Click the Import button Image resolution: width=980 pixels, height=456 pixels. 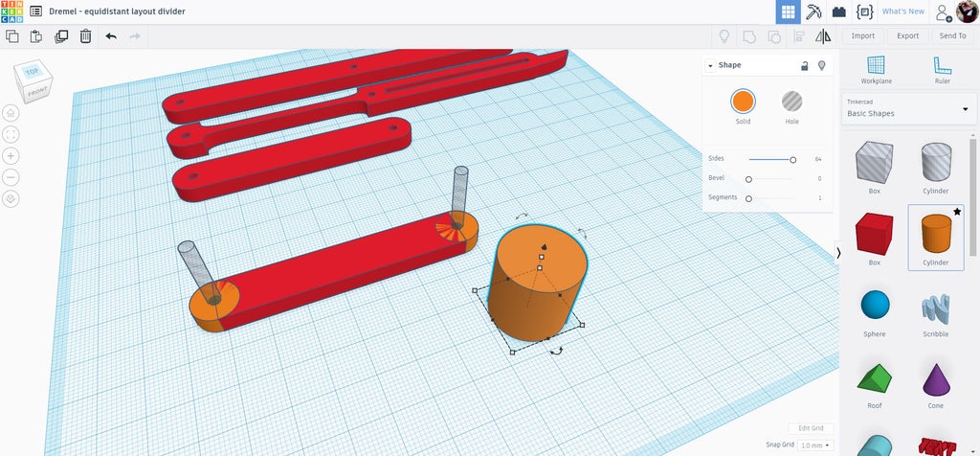[x=862, y=36]
